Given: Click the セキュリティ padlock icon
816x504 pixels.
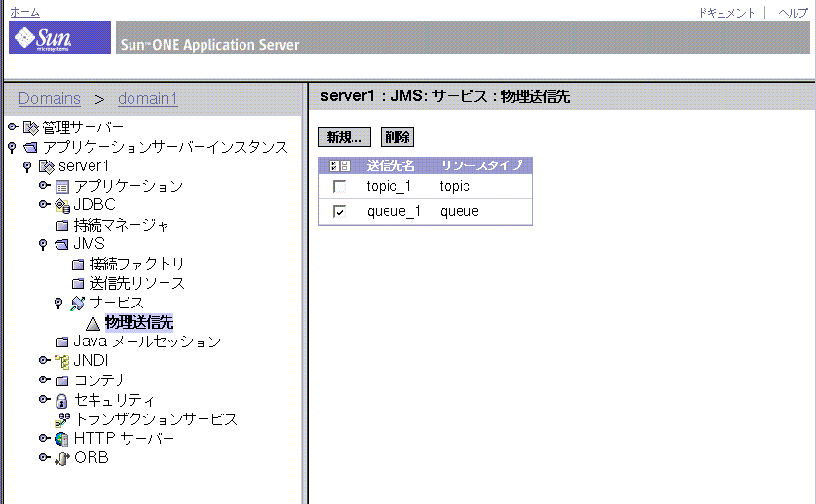Looking at the screenshot, I should pos(61,401).
